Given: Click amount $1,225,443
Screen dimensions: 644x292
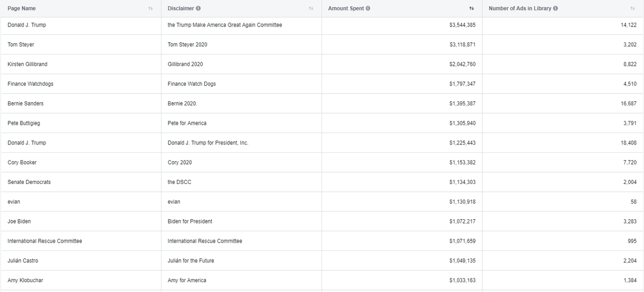Looking at the screenshot, I should (462, 143).
